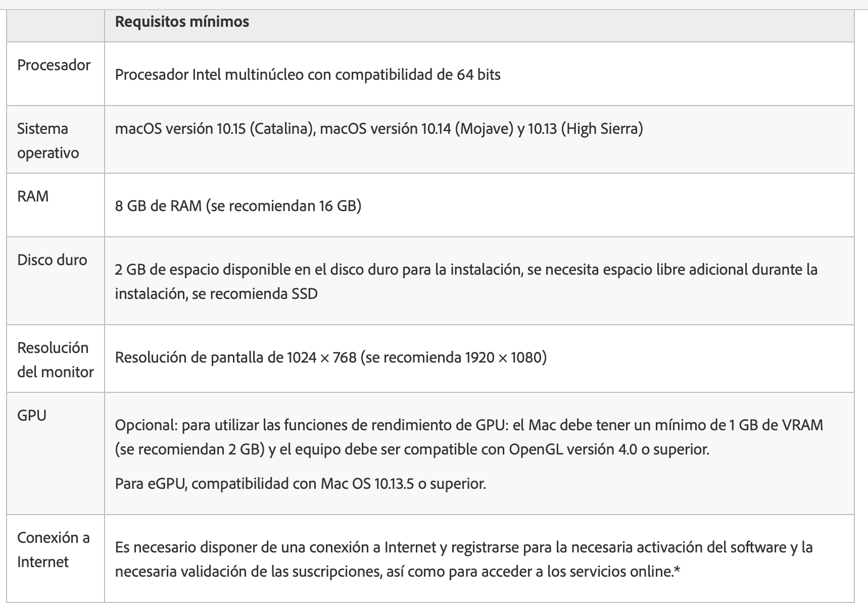Click the "se recomienda SSD" line
The height and width of the screenshot is (609, 868).
click(216, 294)
